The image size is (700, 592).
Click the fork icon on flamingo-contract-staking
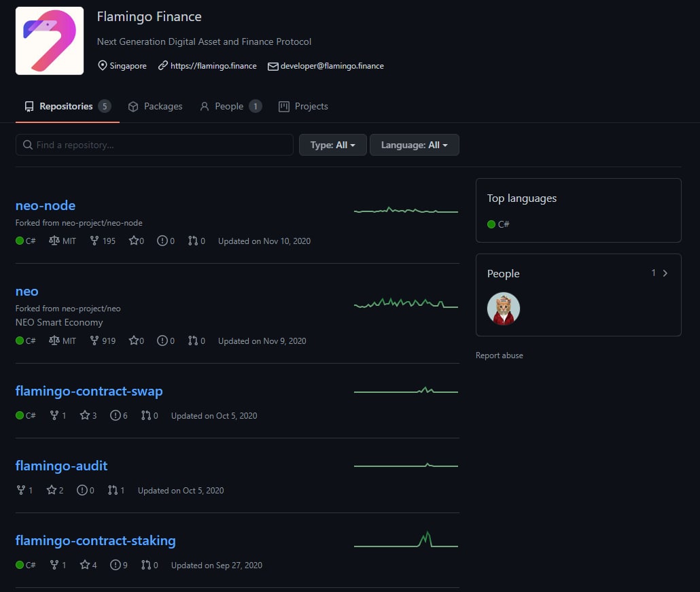54,565
